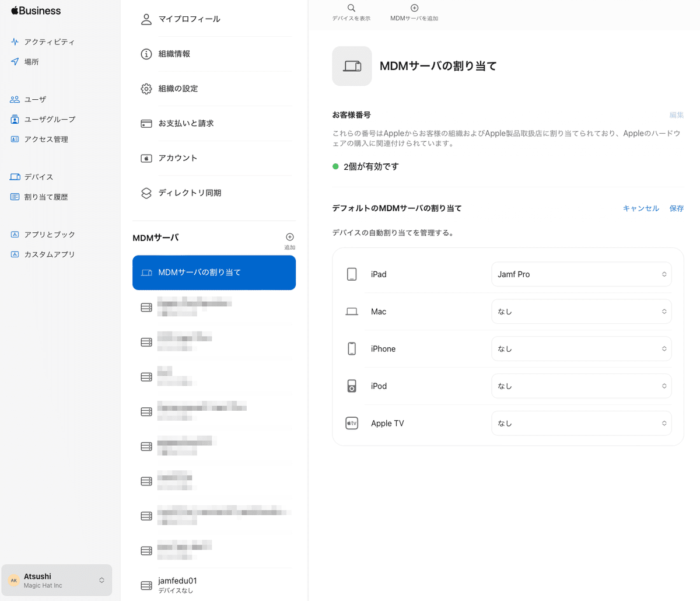This screenshot has height=601, width=700.
Task: Click 'デバイスなし' under jamfedu01
Action: tap(176, 590)
